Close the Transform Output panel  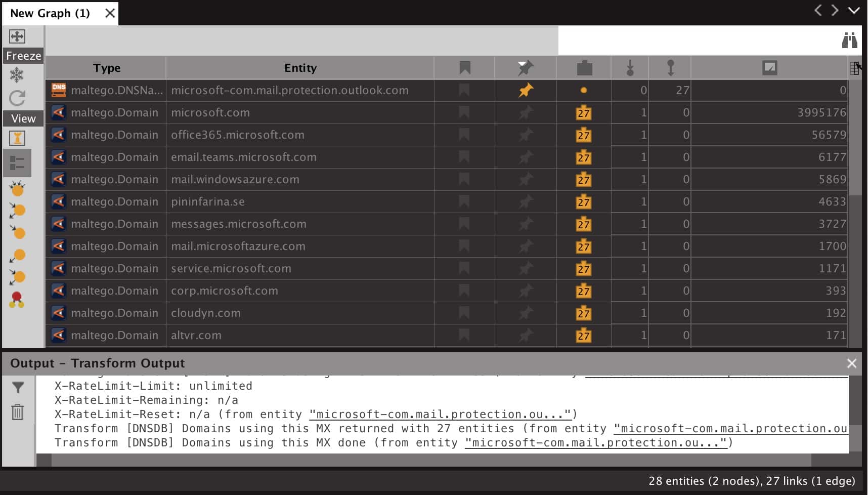pos(852,363)
